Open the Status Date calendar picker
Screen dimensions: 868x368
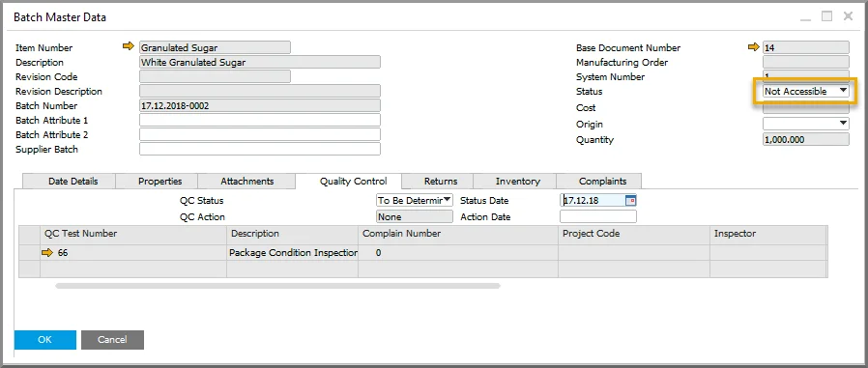click(630, 200)
